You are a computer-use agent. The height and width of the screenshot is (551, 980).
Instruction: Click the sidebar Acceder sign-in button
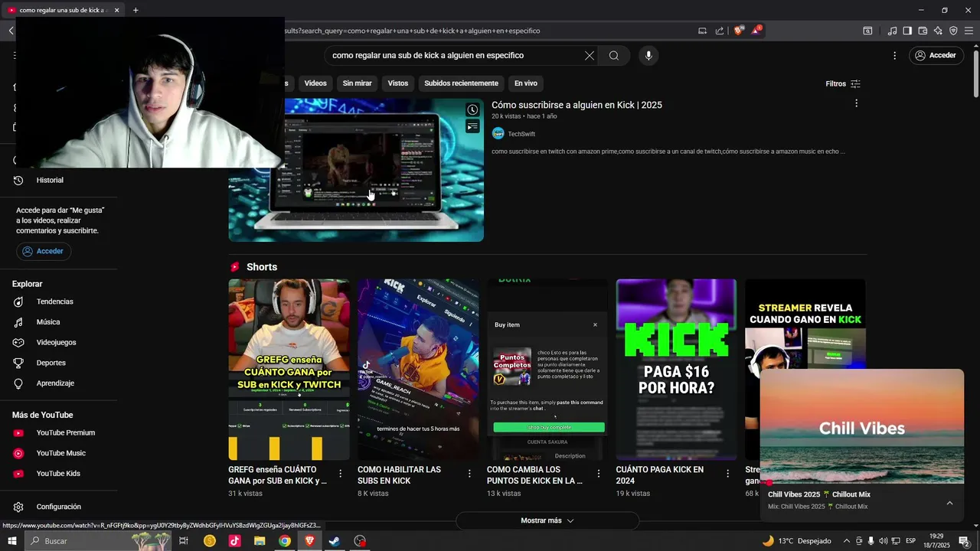(44, 251)
